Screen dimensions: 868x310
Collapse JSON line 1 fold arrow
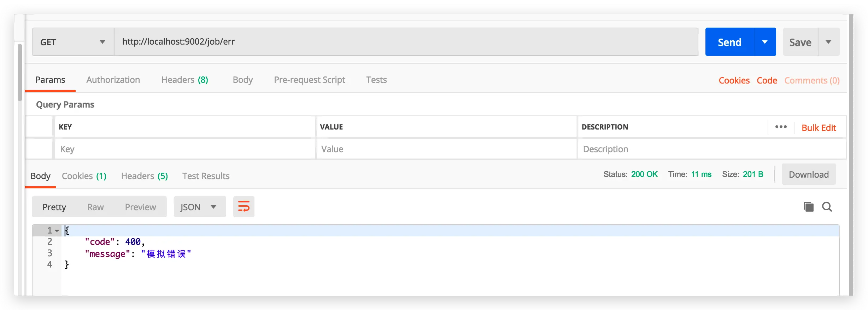[57, 231]
